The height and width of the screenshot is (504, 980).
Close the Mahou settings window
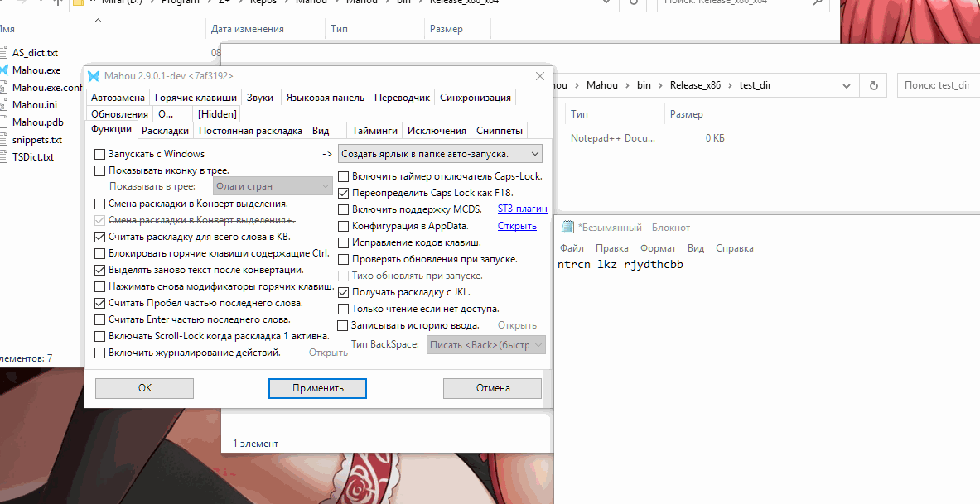pos(541,76)
